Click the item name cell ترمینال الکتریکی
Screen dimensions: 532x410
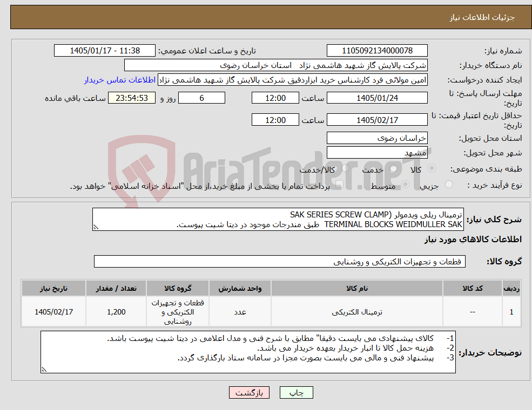357,312
